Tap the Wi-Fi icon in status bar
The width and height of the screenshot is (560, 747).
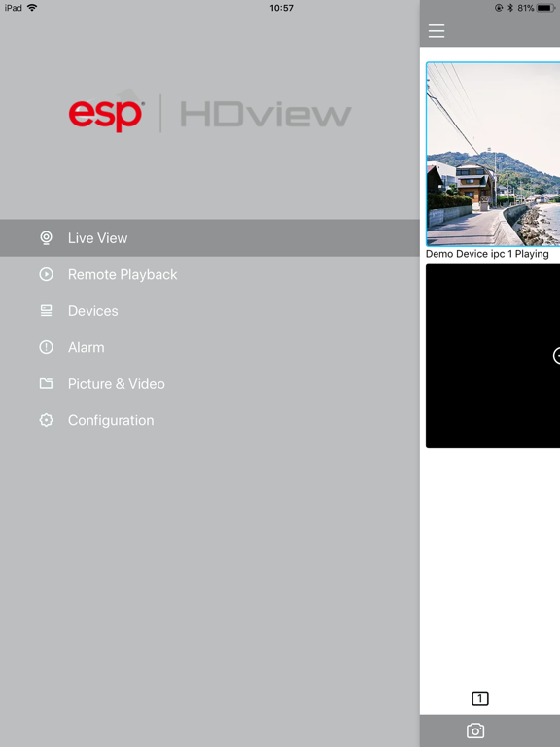[x=32, y=8]
